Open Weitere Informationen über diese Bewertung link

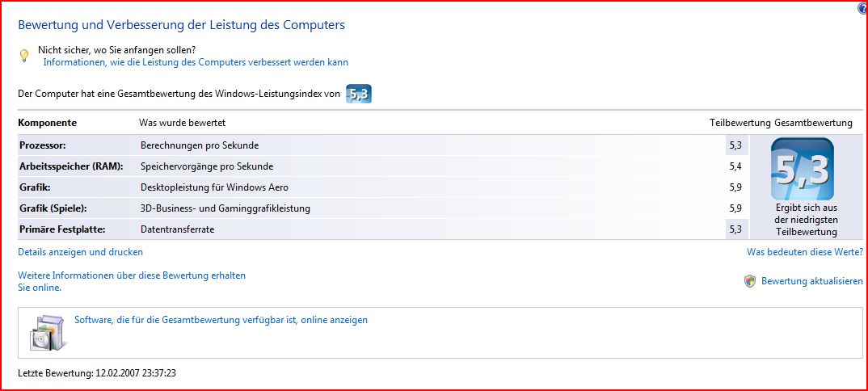click(132, 281)
